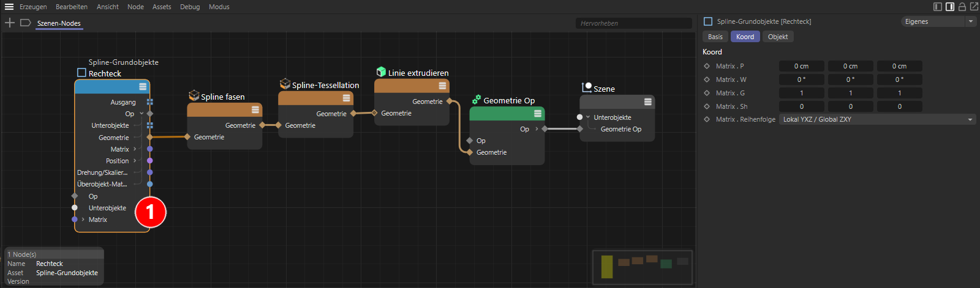Toggle the Matrix . P keyframe diamond
The height and width of the screenshot is (288, 980).
coord(707,66)
